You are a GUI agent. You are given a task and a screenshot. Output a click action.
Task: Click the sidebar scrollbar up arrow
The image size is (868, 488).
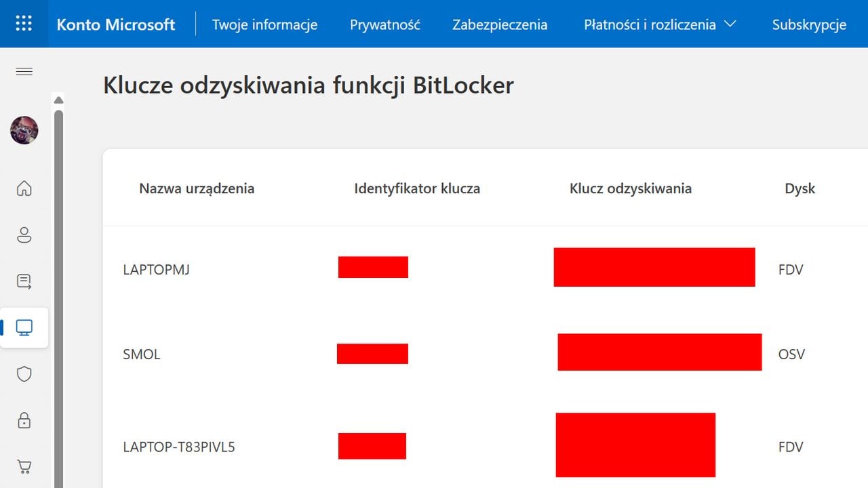pyautogui.click(x=58, y=100)
